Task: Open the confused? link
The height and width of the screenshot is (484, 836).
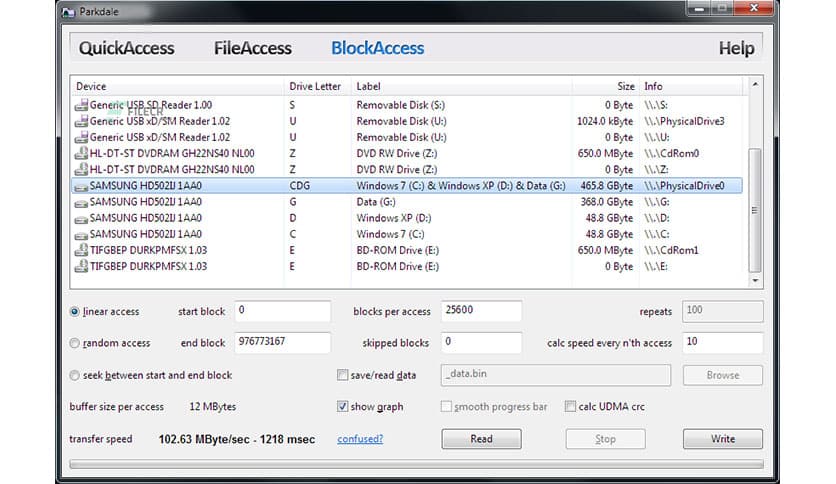Action: coord(360,439)
